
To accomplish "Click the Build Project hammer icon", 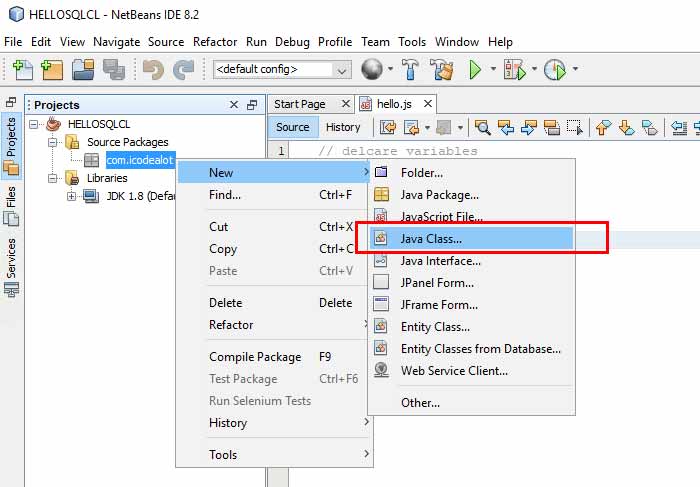I will (x=410, y=69).
